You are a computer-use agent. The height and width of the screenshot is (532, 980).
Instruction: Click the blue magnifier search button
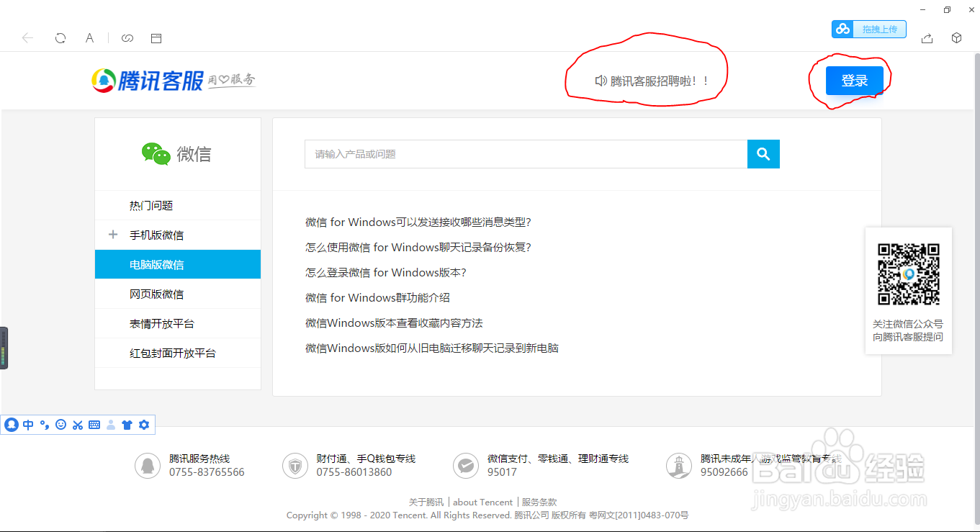[x=763, y=154]
